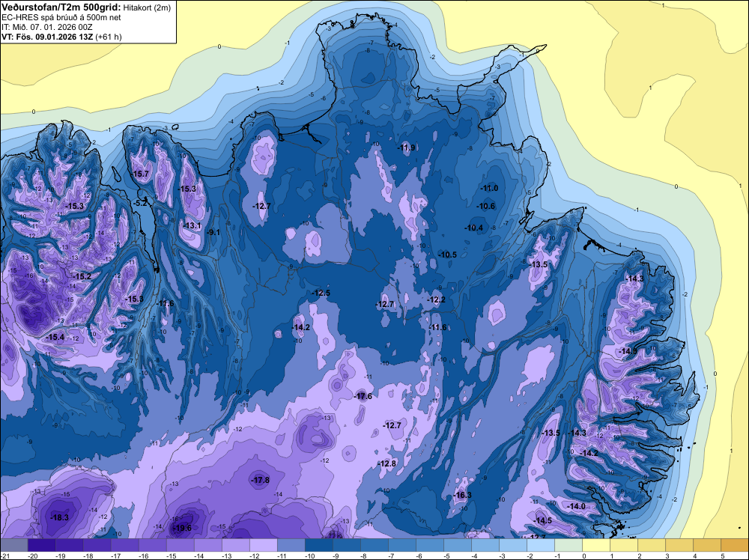749x560 pixels.
Task: Select the legend swatch between -17 and -16 labels
Action: pyautogui.click(x=124, y=545)
